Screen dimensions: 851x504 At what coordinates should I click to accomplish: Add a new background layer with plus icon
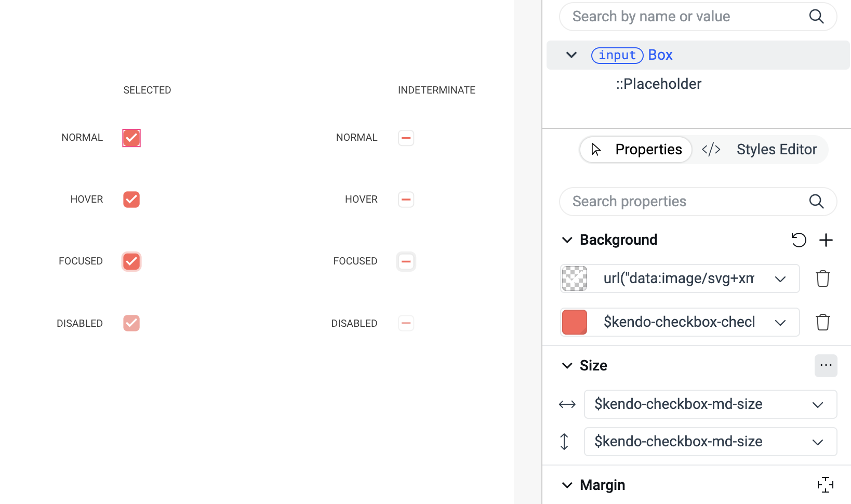[827, 240]
